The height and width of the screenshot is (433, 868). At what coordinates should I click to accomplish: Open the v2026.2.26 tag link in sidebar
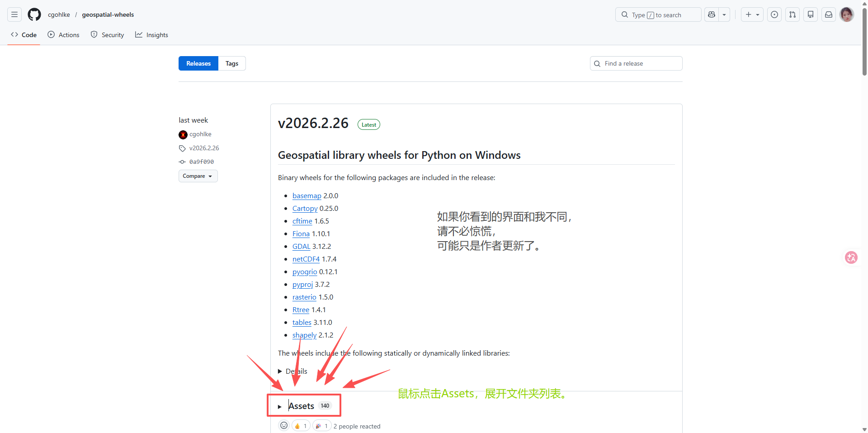204,148
